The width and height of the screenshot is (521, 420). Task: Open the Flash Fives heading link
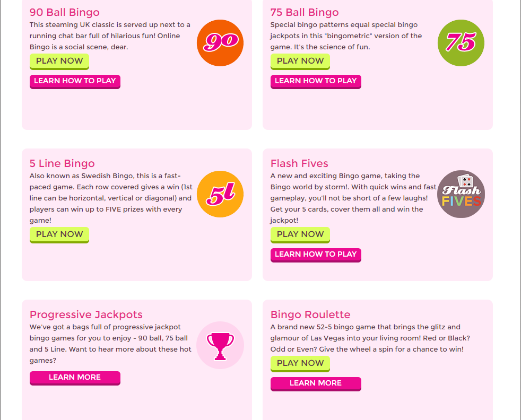(300, 163)
